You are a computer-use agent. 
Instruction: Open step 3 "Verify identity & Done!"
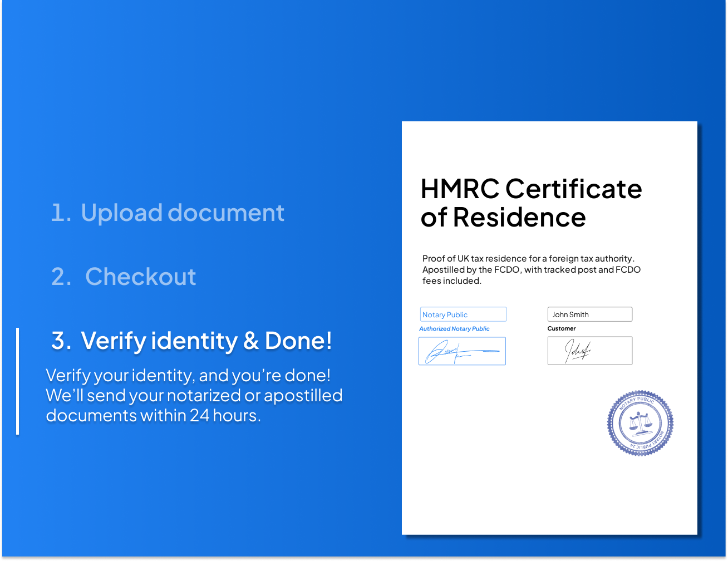[191, 341]
